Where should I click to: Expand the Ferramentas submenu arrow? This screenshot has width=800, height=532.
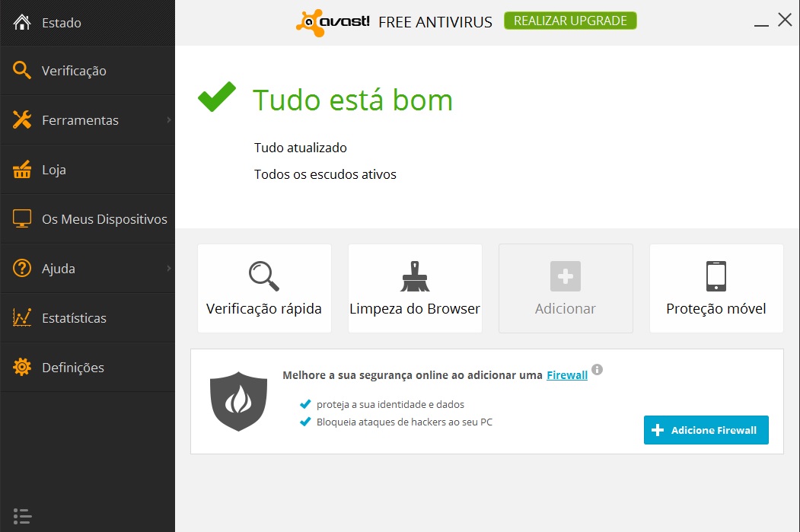coord(169,119)
